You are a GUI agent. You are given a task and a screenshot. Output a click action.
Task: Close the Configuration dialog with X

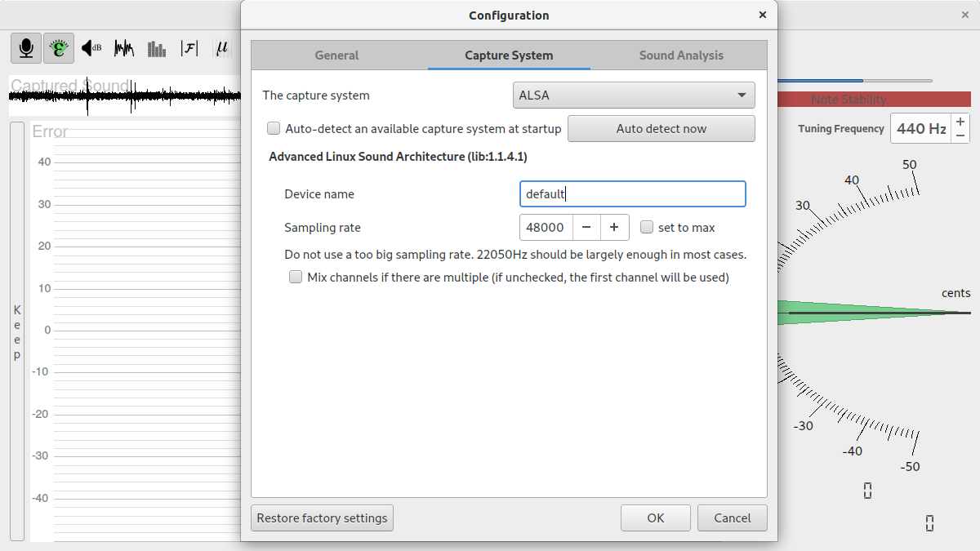click(763, 15)
